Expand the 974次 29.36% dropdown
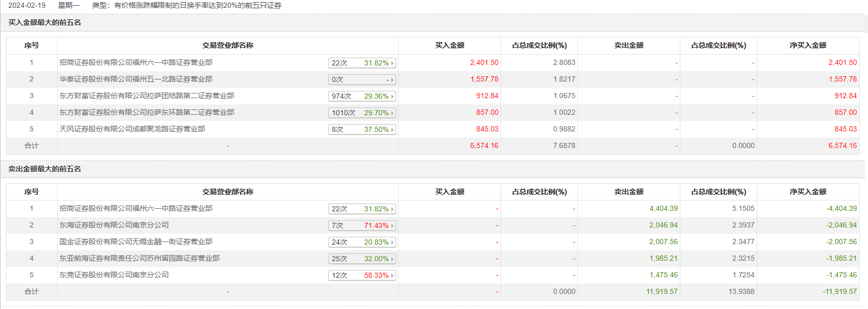The width and height of the screenshot is (868, 309). pyautogui.click(x=362, y=96)
